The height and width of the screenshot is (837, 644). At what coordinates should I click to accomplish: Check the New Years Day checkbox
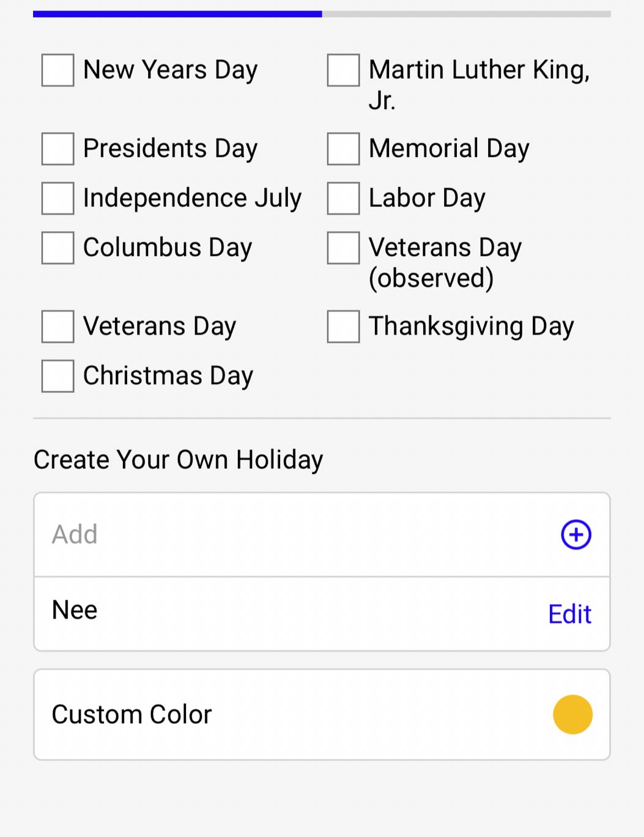tap(58, 70)
